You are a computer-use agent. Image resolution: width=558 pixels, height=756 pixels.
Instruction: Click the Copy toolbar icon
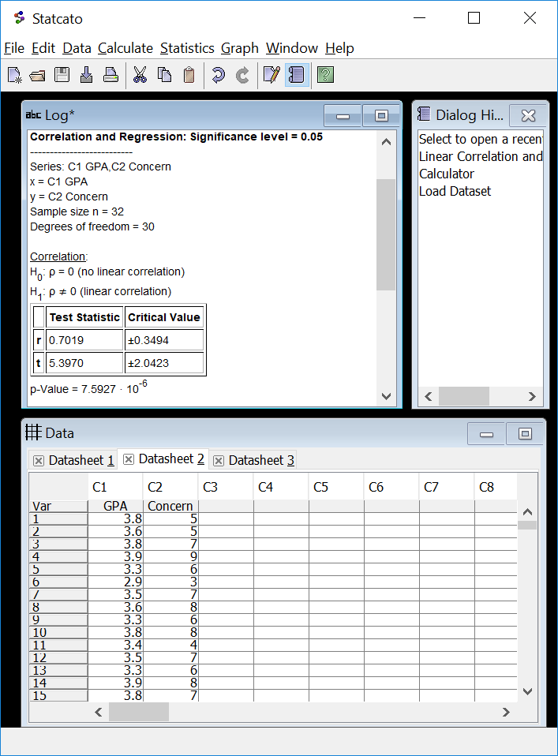164,75
